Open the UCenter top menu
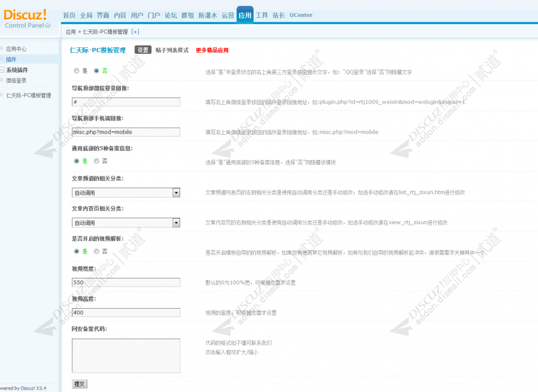The height and width of the screenshot is (392, 538). tap(301, 15)
